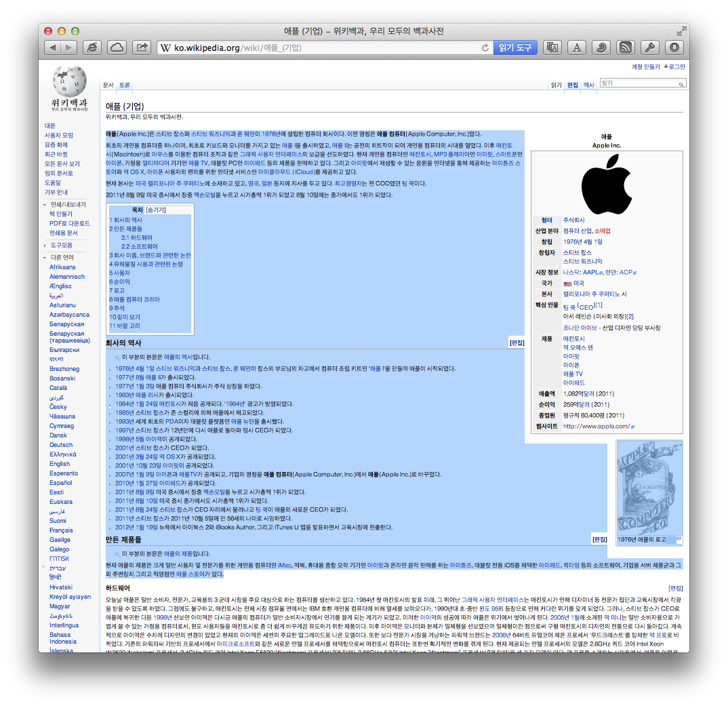Click the spiral extension icon in toolbar
Viewport: 728px width, 706px height.
601,47
